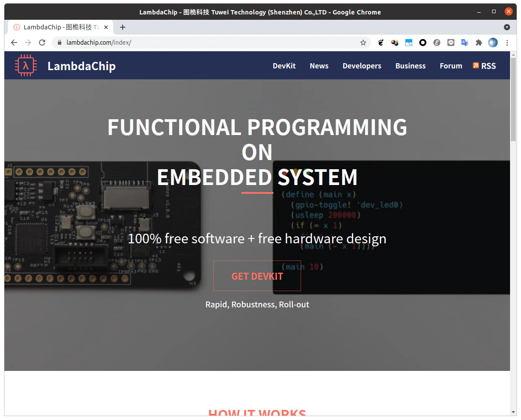Viewport: 521px width, 420px height.
Task: Open the LINE chat extension
Action: coord(450,43)
